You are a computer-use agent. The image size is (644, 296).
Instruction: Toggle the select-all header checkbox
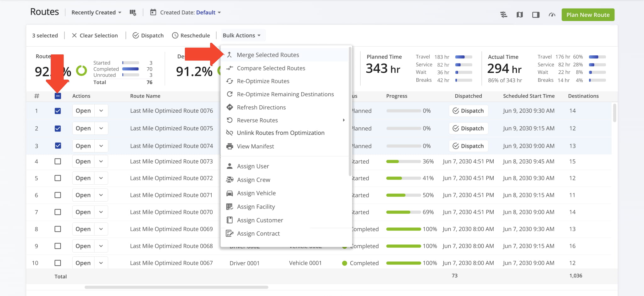(x=58, y=96)
